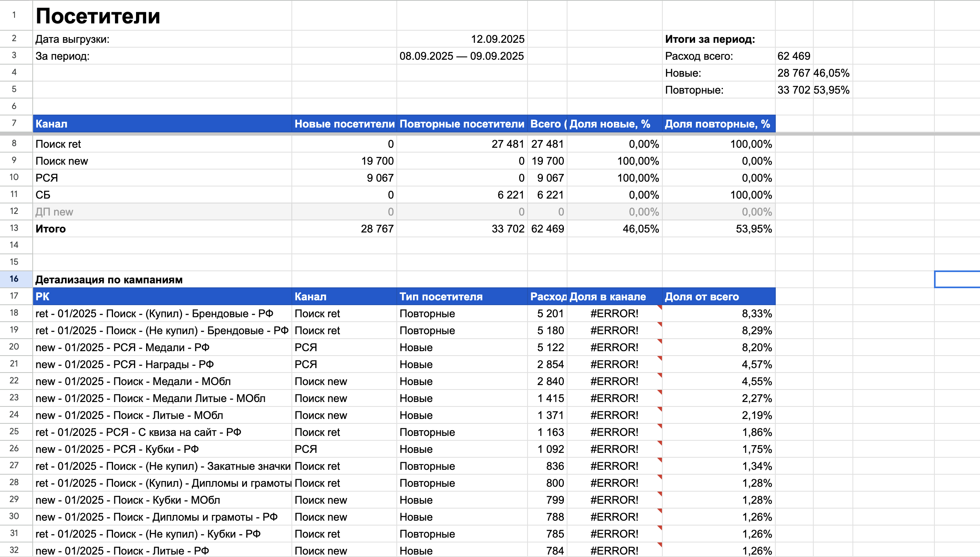The width and height of the screenshot is (980, 557).
Task: Click the "Доля от всего" header cell
Action: tap(702, 297)
